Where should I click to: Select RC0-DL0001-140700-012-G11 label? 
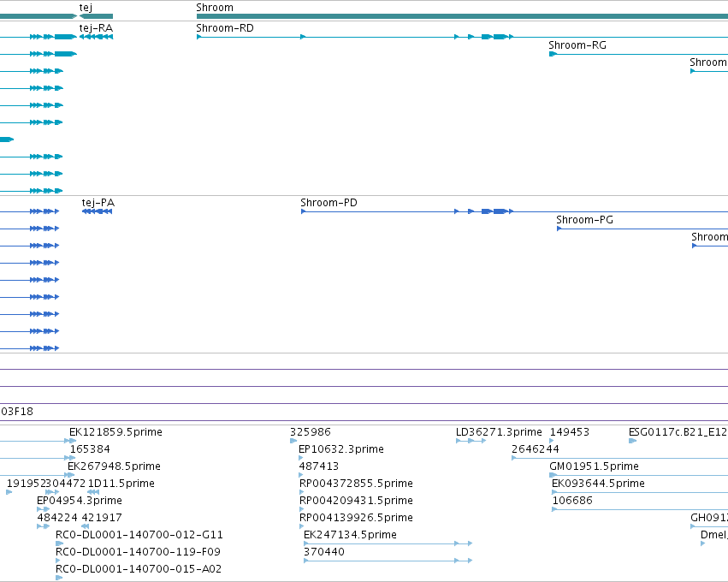(x=139, y=535)
